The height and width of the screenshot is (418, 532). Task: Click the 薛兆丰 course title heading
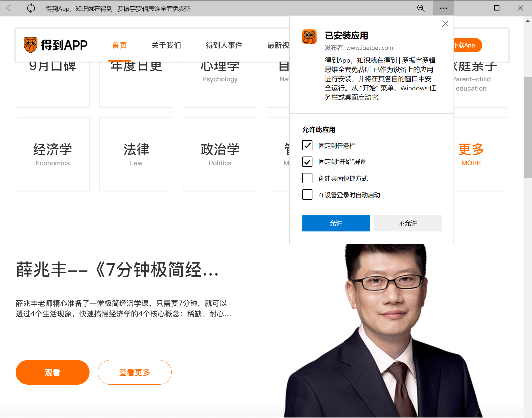(117, 270)
